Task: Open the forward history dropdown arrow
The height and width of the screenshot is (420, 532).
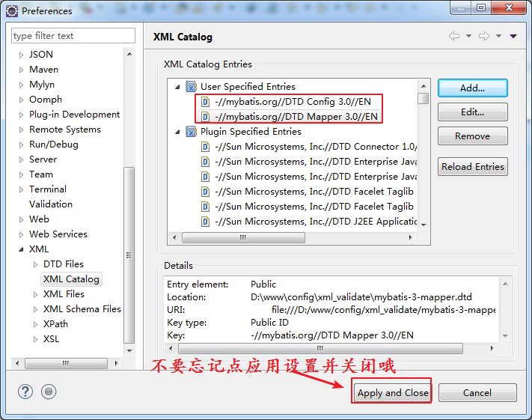Action: coord(498,36)
